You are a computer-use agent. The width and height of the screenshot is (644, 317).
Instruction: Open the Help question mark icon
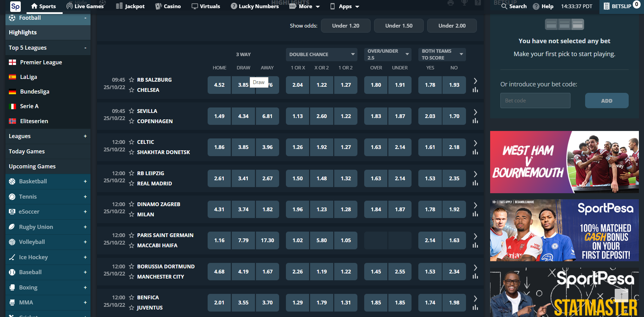coord(536,6)
